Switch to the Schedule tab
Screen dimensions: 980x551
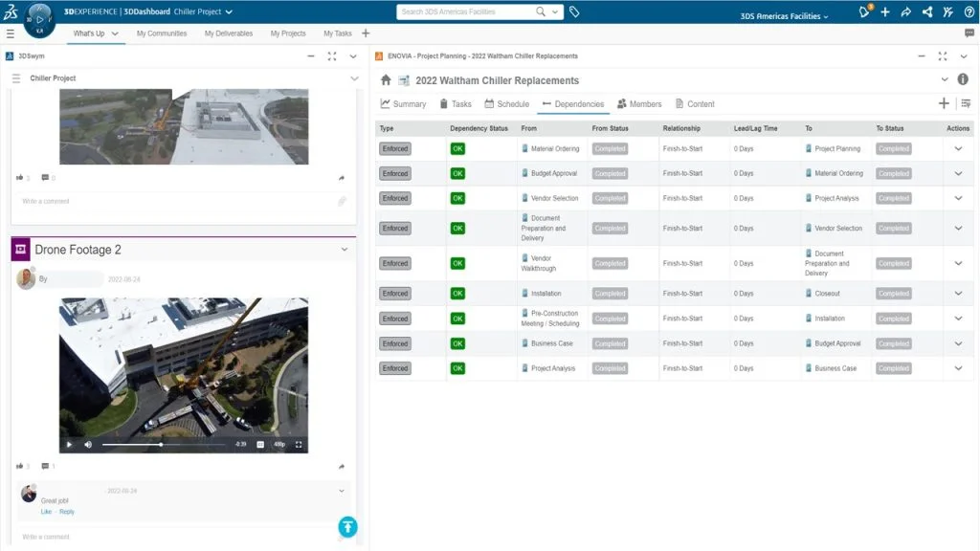[506, 104]
